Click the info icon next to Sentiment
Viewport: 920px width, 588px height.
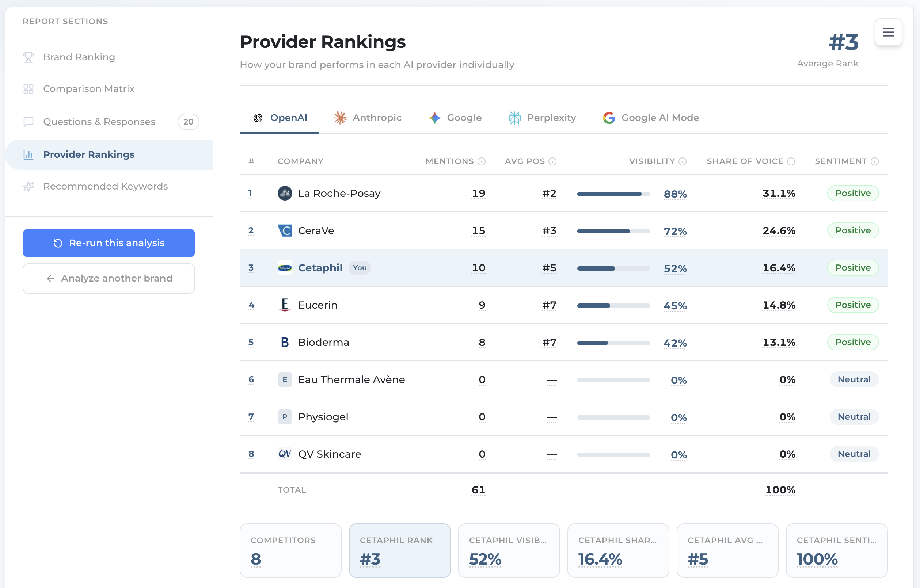click(x=875, y=161)
